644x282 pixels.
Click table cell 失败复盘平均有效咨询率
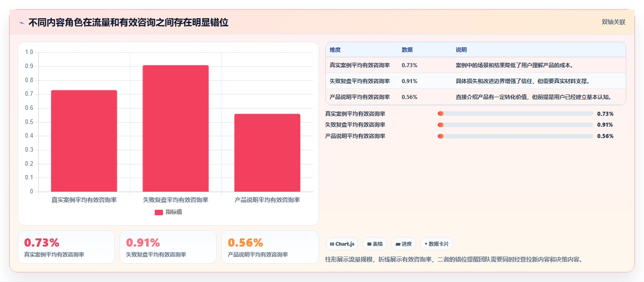pyautogui.click(x=360, y=81)
